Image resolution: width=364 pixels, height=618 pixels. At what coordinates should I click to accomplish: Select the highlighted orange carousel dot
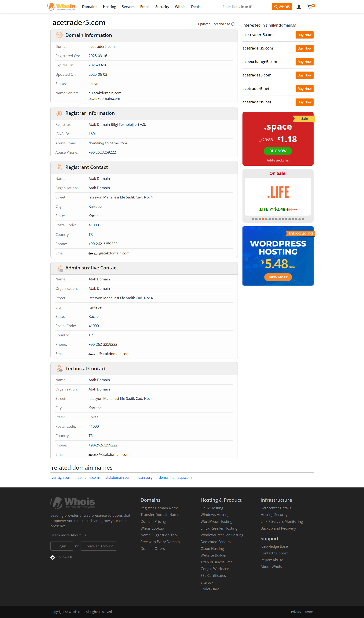coord(263,219)
